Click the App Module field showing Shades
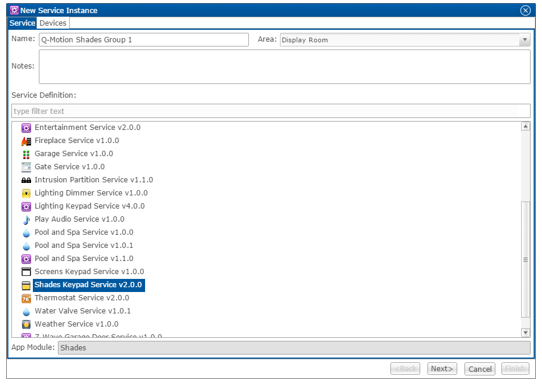 tap(294, 348)
